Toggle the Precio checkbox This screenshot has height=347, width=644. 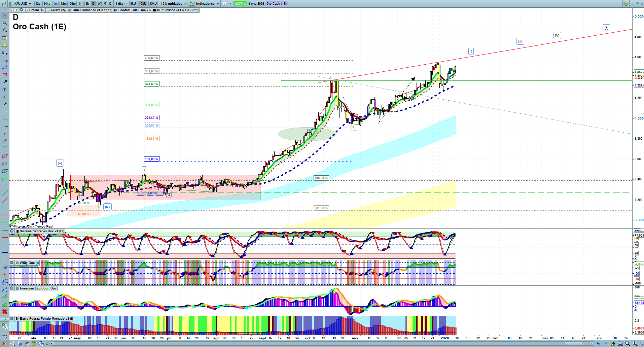27,10
